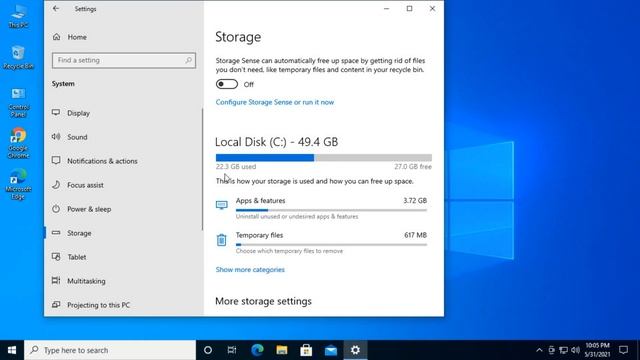Select the Microsoft Edge desktop icon
This screenshot has width=640, height=360.
point(18,184)
